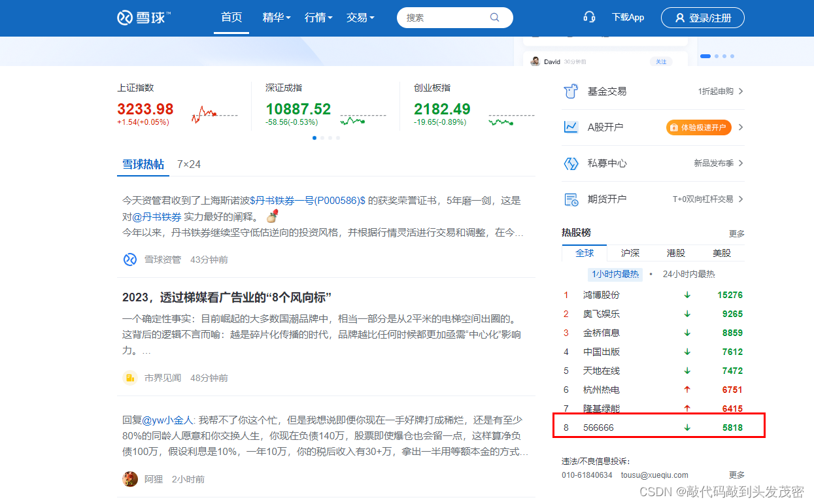Go to 首页 in navigation

tap(231, 18)
